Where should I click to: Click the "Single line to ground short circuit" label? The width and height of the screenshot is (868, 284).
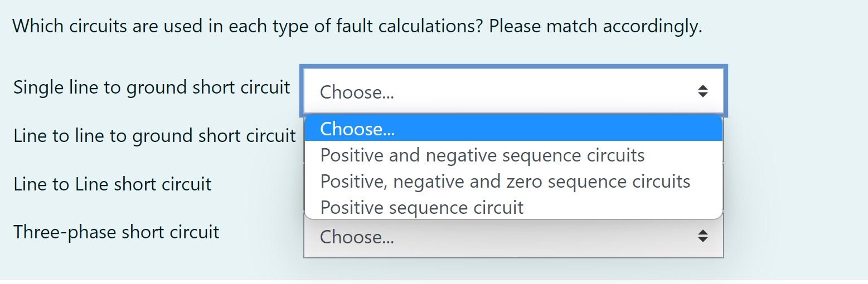152,87
